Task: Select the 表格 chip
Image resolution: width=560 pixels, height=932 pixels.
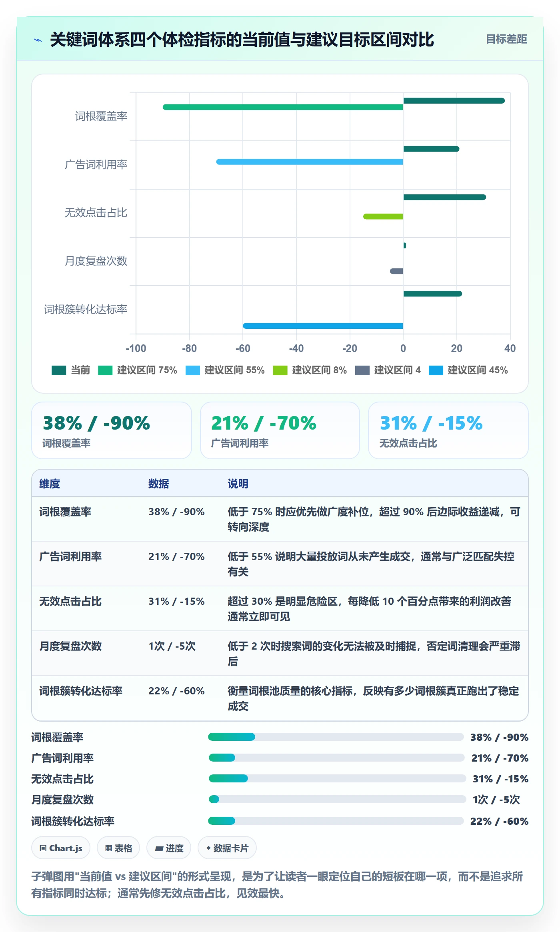Action: click(118, 848)
